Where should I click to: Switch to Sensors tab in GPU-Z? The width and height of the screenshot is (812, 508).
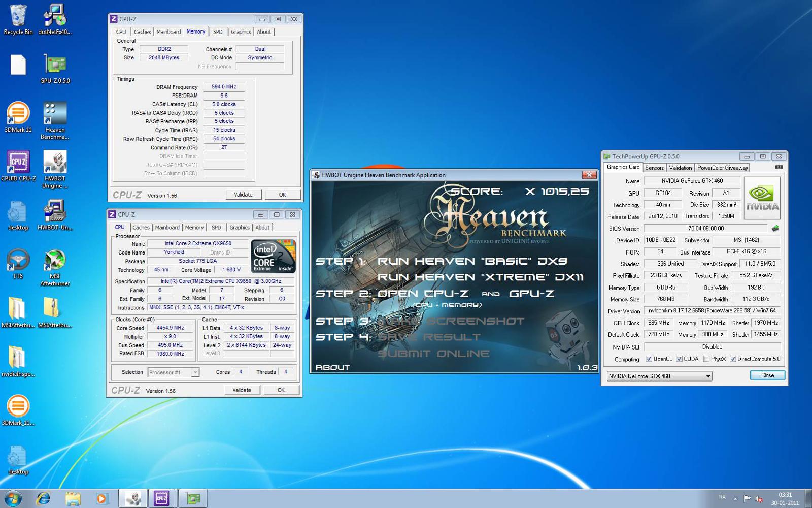(654, 168)
